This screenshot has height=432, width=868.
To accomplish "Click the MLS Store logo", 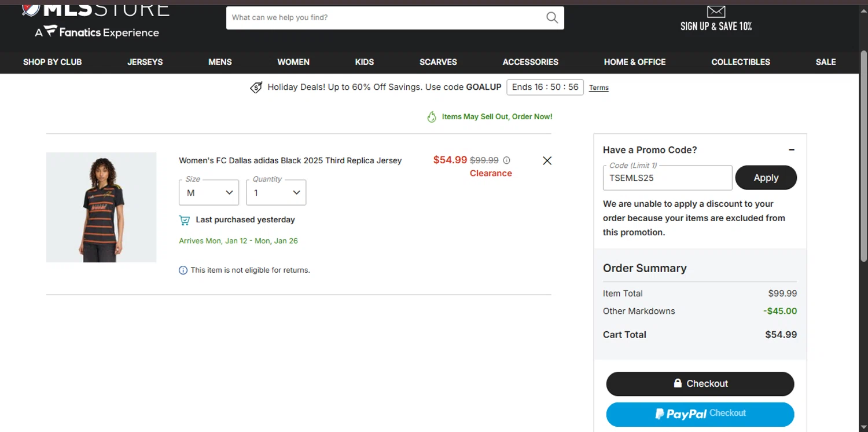I will click(95, 10).
